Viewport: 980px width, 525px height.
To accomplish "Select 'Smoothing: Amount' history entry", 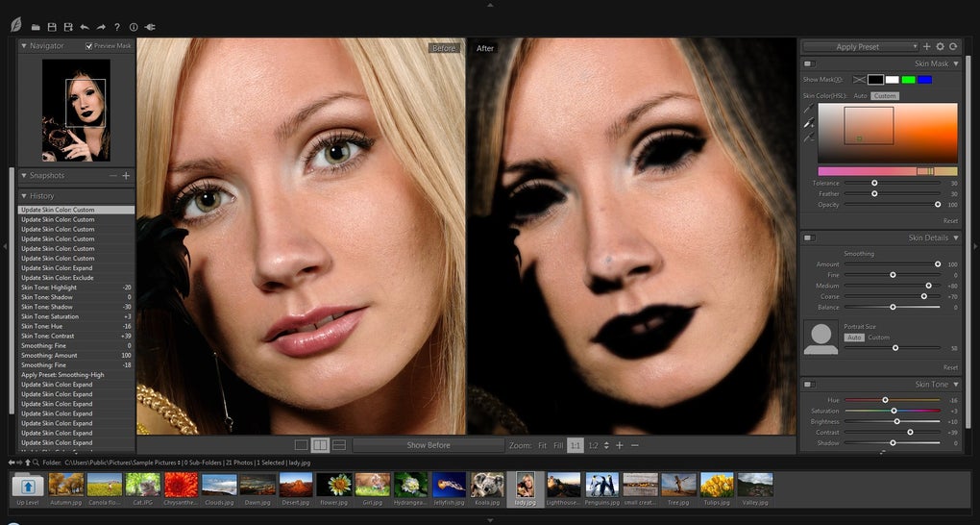I will [76, 356].
